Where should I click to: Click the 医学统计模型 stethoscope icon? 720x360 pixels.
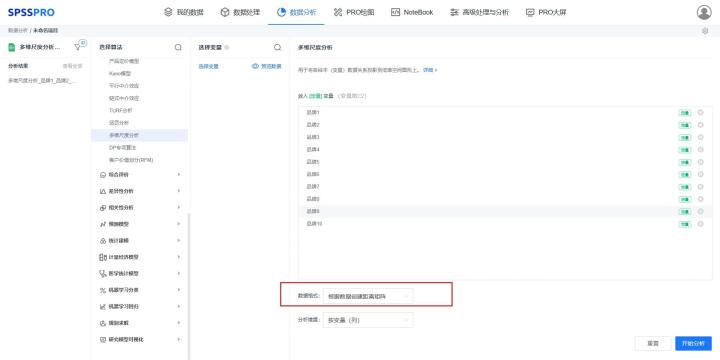click(x=103, y=274)
